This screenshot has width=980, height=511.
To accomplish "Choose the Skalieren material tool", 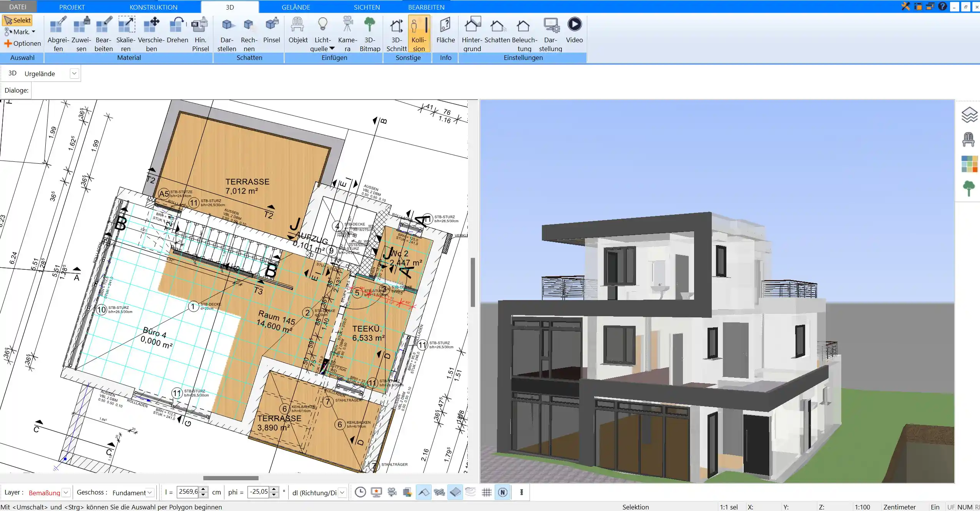I will click(126, 34).
